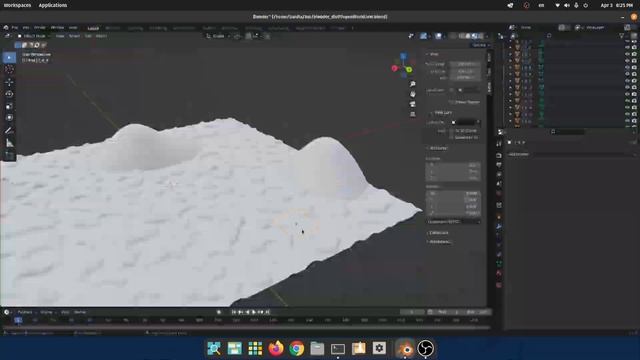Click the Lock to Object field

coord(465,122)
